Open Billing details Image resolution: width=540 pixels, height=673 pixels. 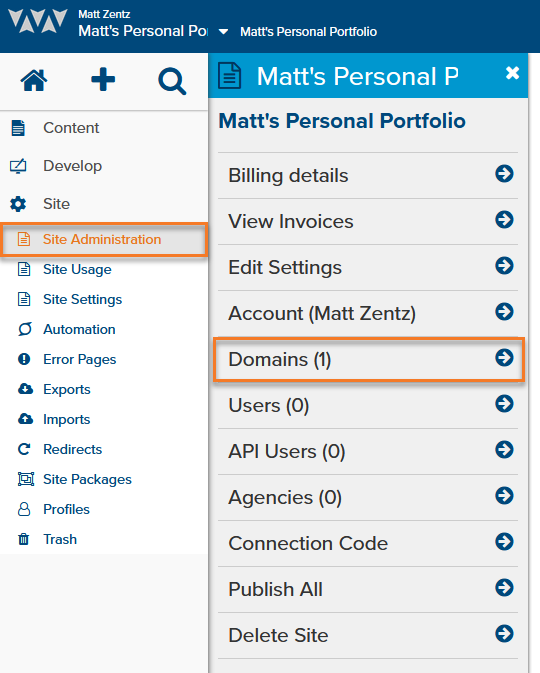(368, 176)
